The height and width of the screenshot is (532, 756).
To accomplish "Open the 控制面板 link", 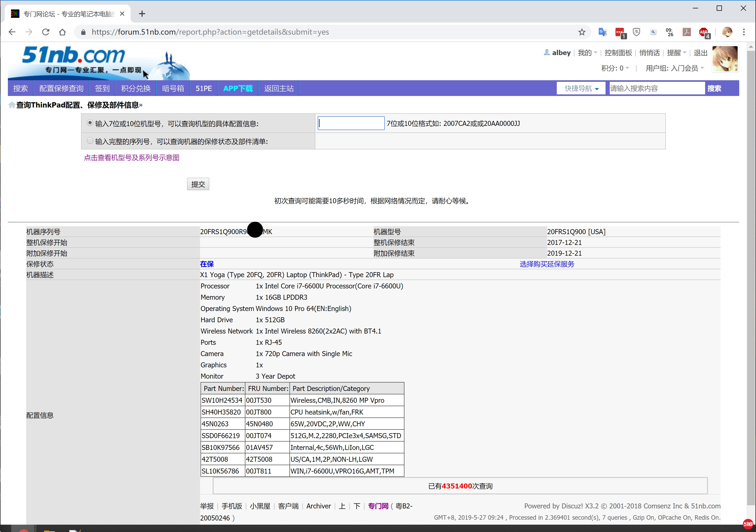I will [618, 53].
